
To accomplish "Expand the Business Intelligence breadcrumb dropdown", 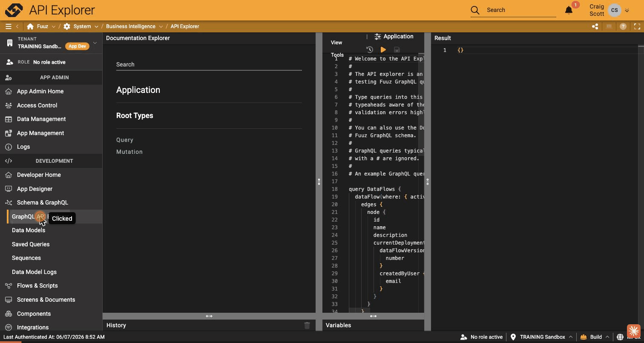I will (160, 26).
